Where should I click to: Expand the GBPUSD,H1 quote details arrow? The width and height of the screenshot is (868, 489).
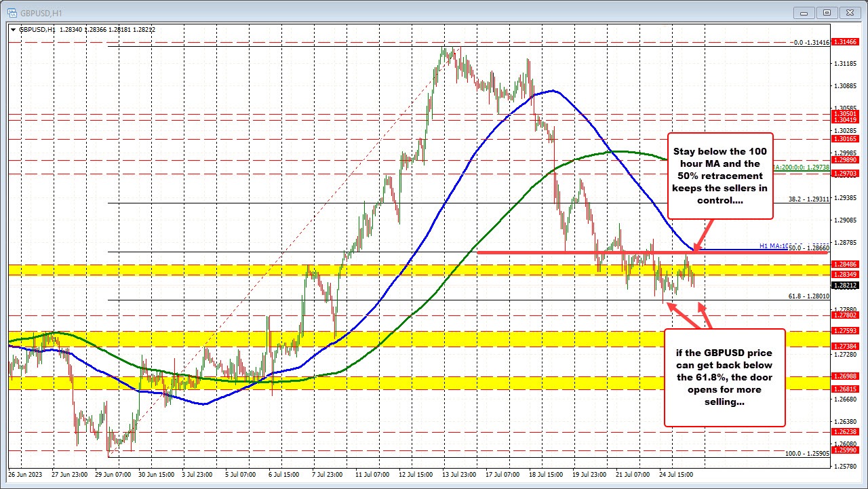[x=14, y=30]
